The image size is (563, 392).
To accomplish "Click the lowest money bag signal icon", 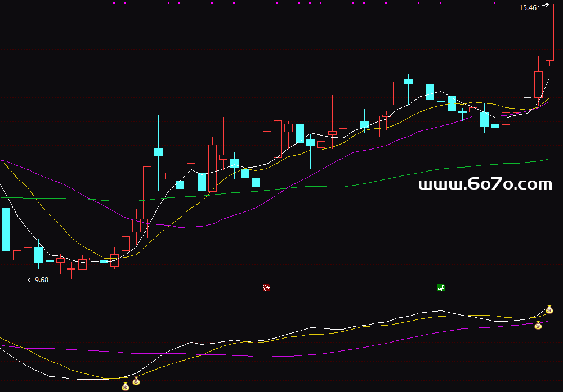I will [x=126, y=386].
